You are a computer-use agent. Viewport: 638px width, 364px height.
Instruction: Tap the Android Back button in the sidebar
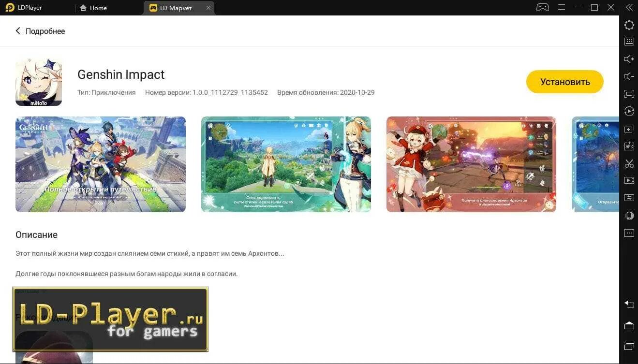click(x=629, y=304)
